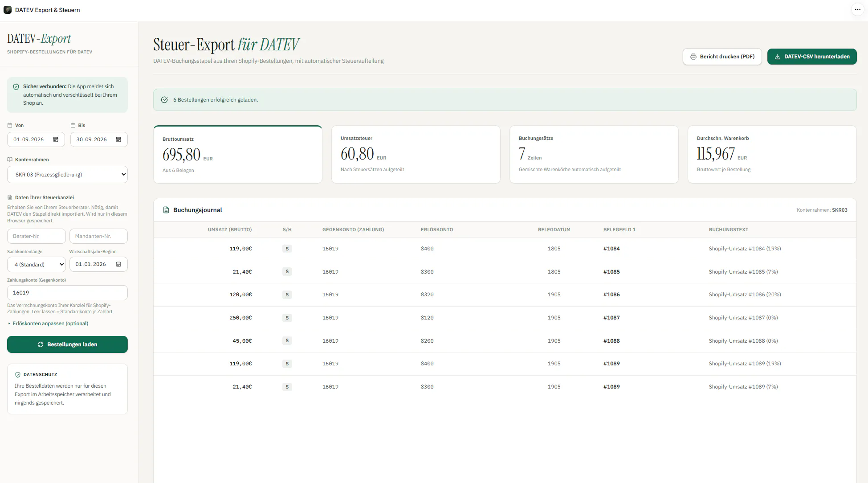Open the calendar picker in the Von date field
This screenshot has height=483, width=868.
[x=56, y=139]
